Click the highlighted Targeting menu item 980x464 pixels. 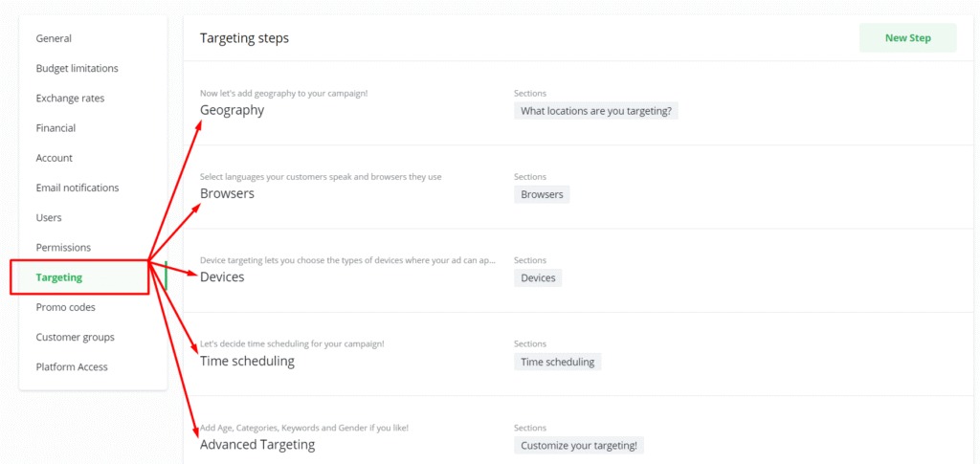59,277
